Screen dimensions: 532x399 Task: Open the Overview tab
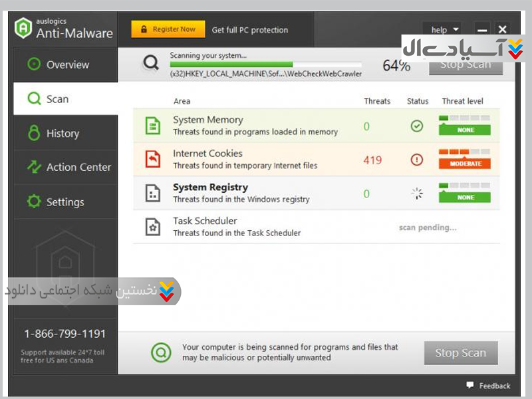point(65,65)
